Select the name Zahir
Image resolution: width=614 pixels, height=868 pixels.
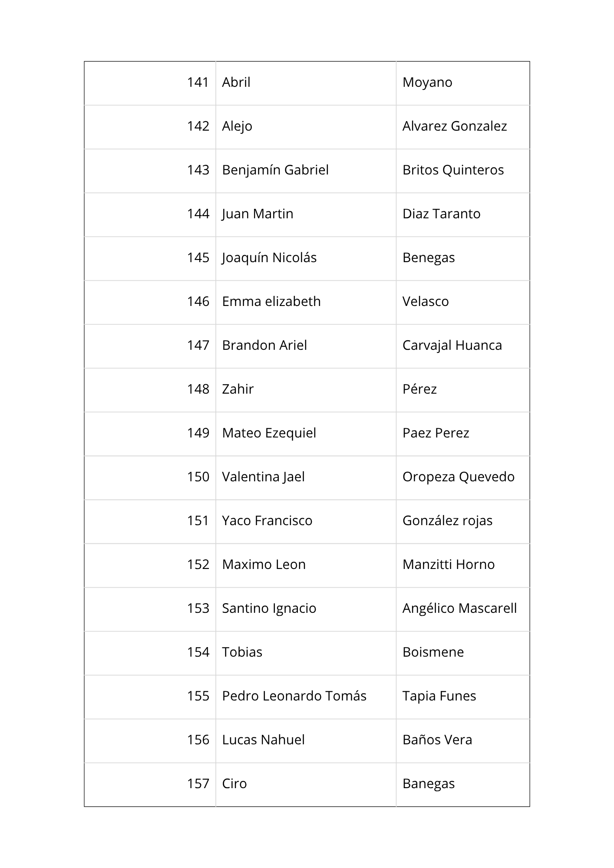tap(238, 389)
